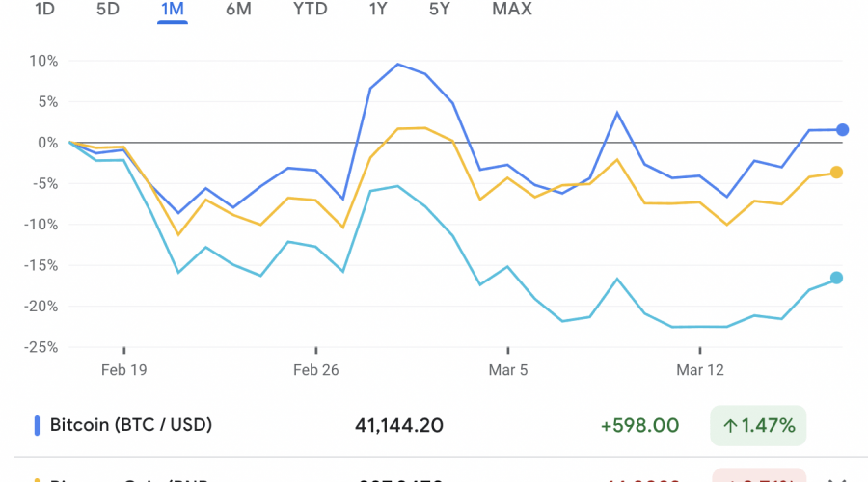Open the Bitcoin (BTC / USD) row

pos(128,424)
